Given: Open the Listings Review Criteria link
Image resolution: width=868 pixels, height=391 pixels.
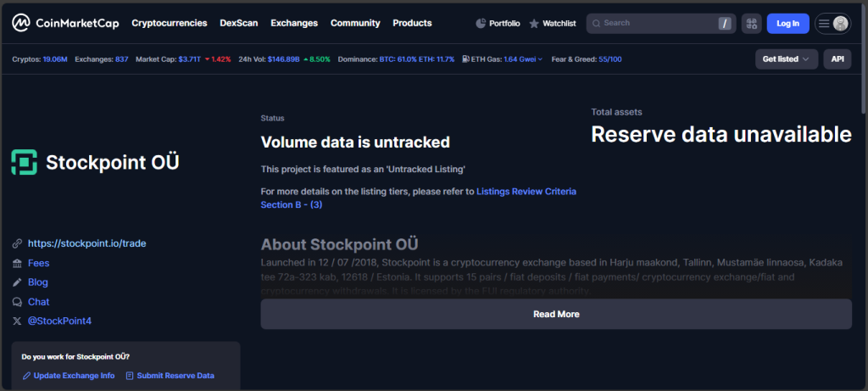Looking at the screenshot, I should click(526, 192).
